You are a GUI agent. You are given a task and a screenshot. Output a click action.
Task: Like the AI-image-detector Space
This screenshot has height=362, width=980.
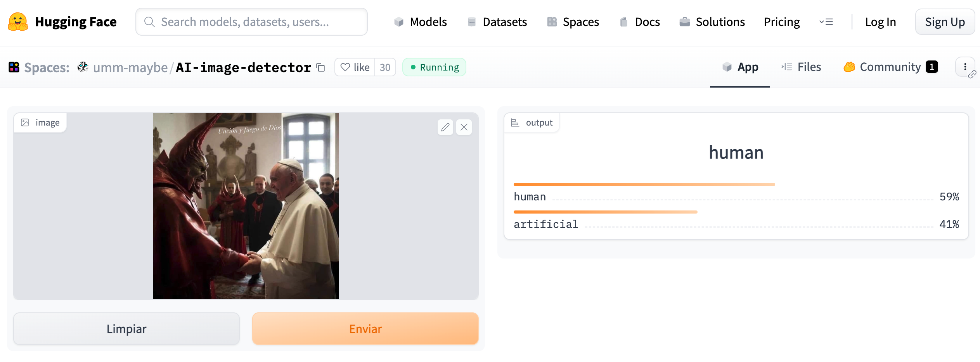pos(355,67)
